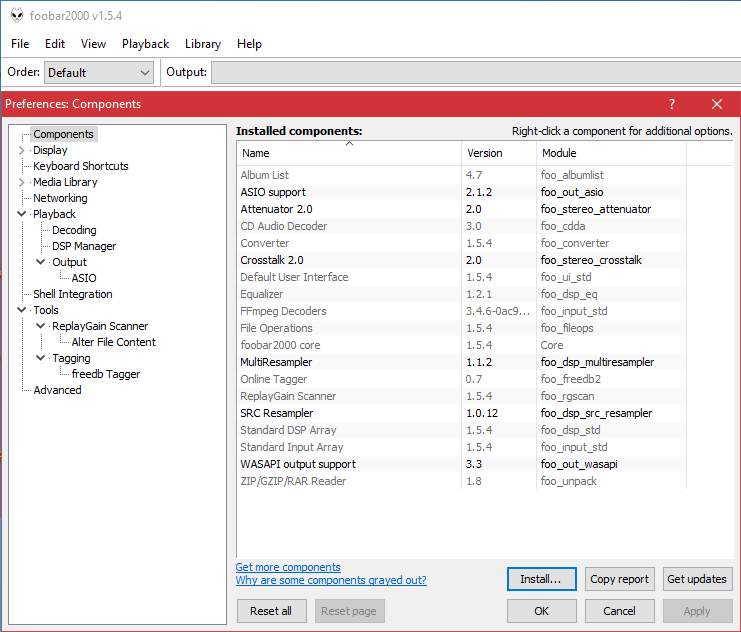Image resolution: width=741 pixels, height=632 pixels.
Task: Click the foobar2000 alien icon in title bar
Action: pos(17,15)
